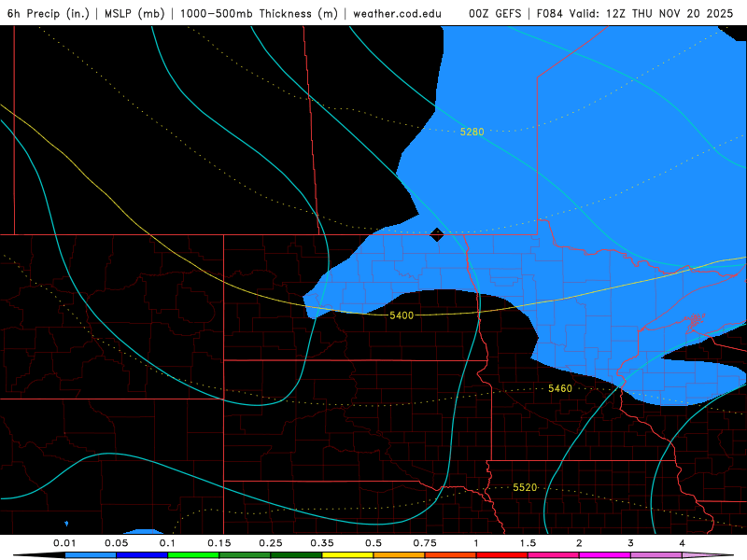The image size is (747, 560).
Task: Click the 'MSLP (mb)' title text
Action: [134, 13]
